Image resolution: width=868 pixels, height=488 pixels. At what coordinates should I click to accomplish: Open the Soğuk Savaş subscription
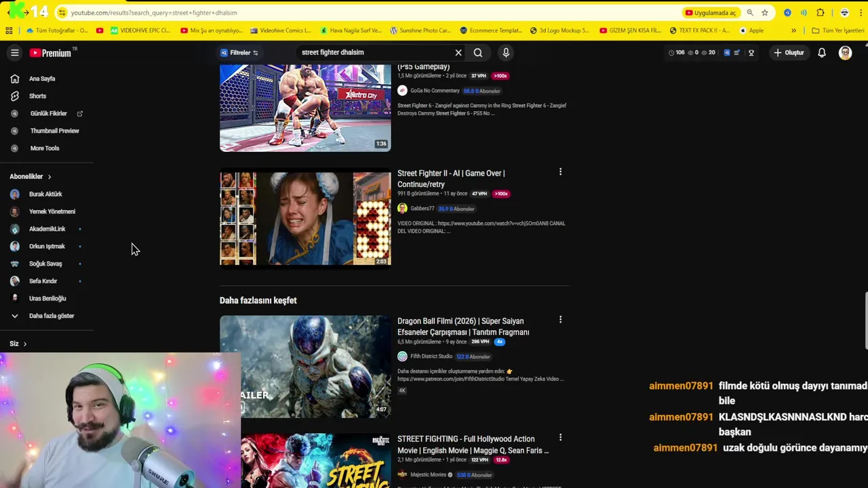click(47, 264)
